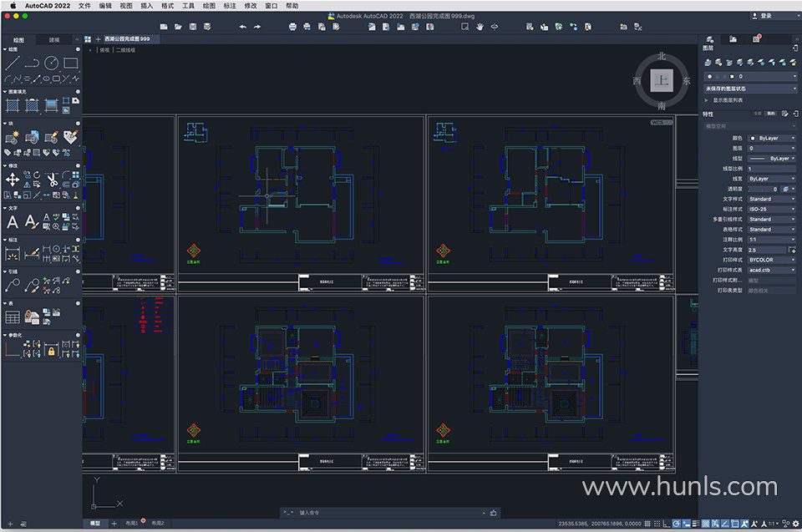Viewport: 802px width, 532px height.
Task: Open the 颜色 ByLayer dropdown
Action: [x=772, y=138]
